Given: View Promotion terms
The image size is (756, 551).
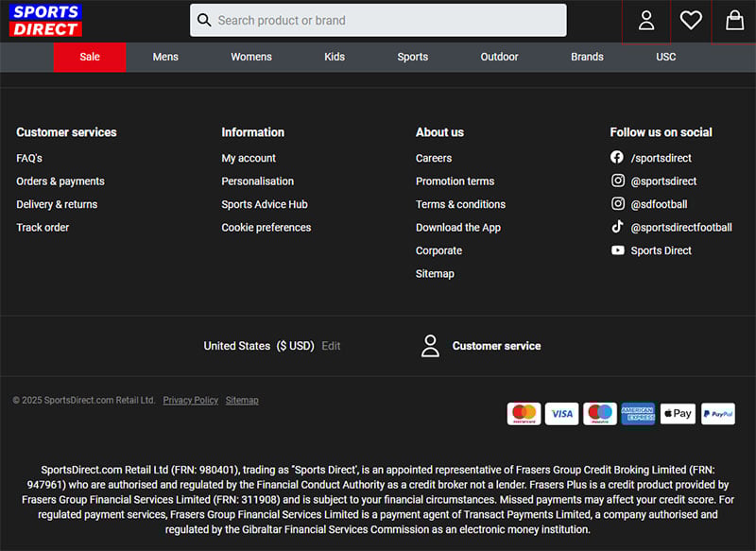Looking at the screenshot, I should point(455,181).
